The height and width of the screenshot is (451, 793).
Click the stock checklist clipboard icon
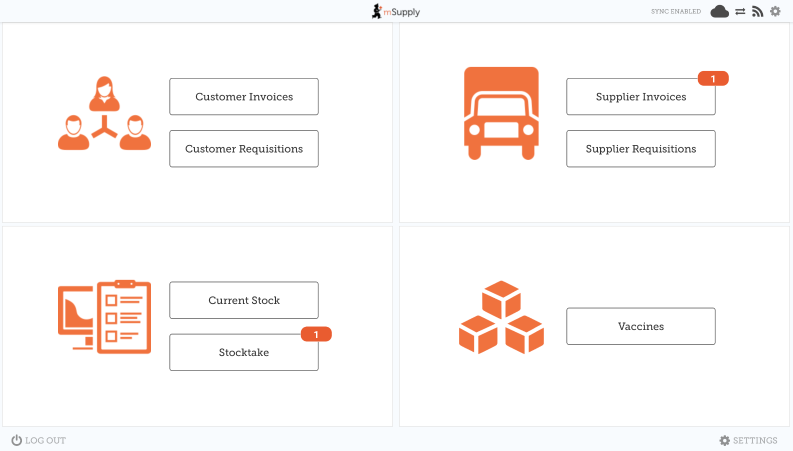pos(104,317)
